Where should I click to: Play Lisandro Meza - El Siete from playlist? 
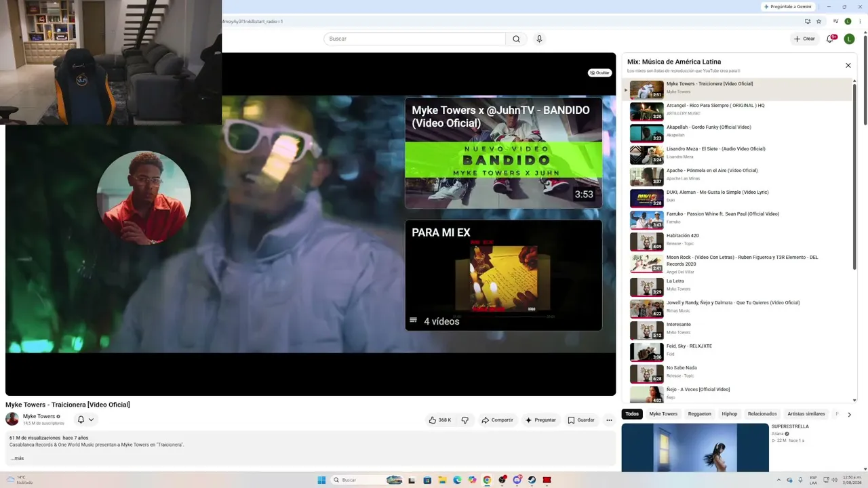(x=737, y=155)
